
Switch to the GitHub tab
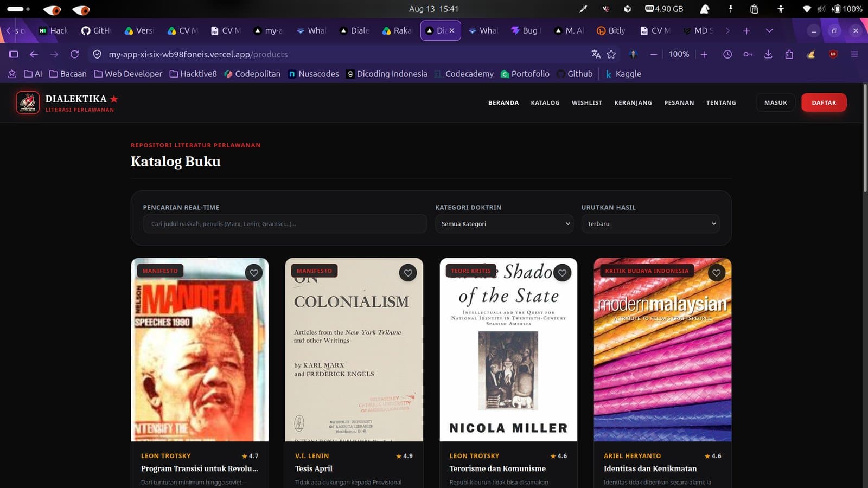97,31
